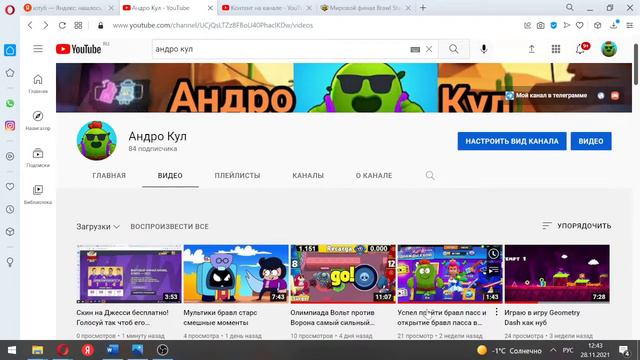Open the on-screen keyboard in search box
Viewport: 640px width, 360px height.
pos(415,49)
